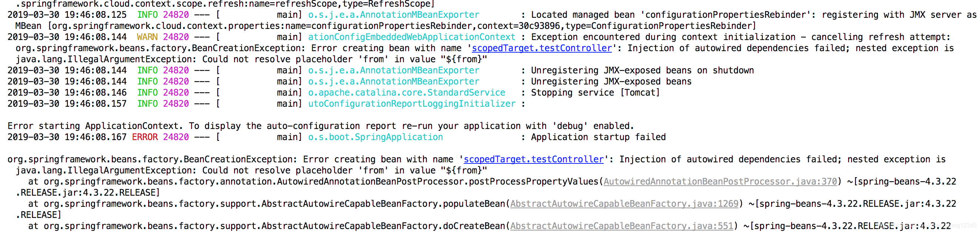Click the timestamp 19:46:08.125

click(96, 15)
